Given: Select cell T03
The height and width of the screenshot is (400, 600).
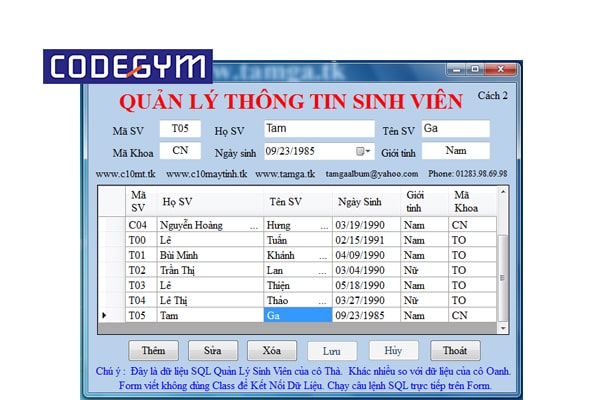Looking at the screenshot, I should tap(141, 285).
